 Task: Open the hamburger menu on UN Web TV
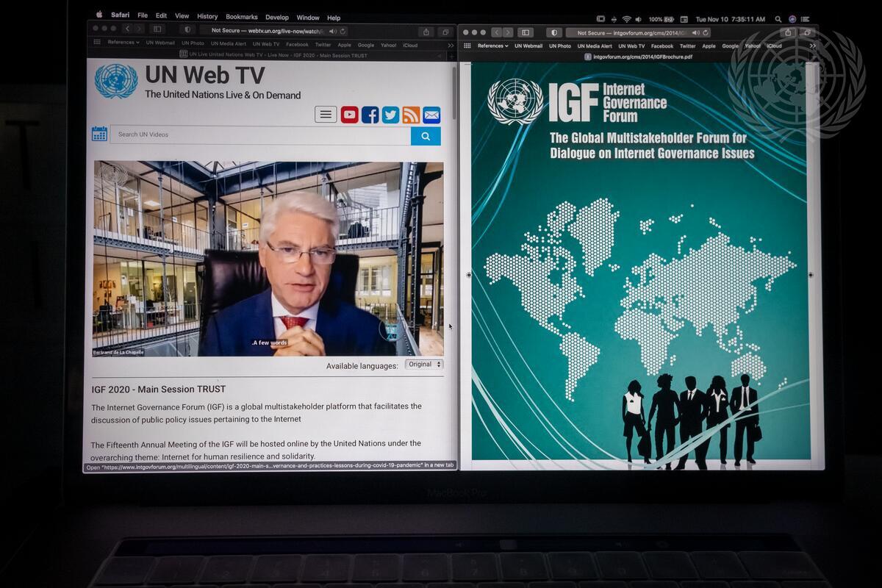(326, 115)
